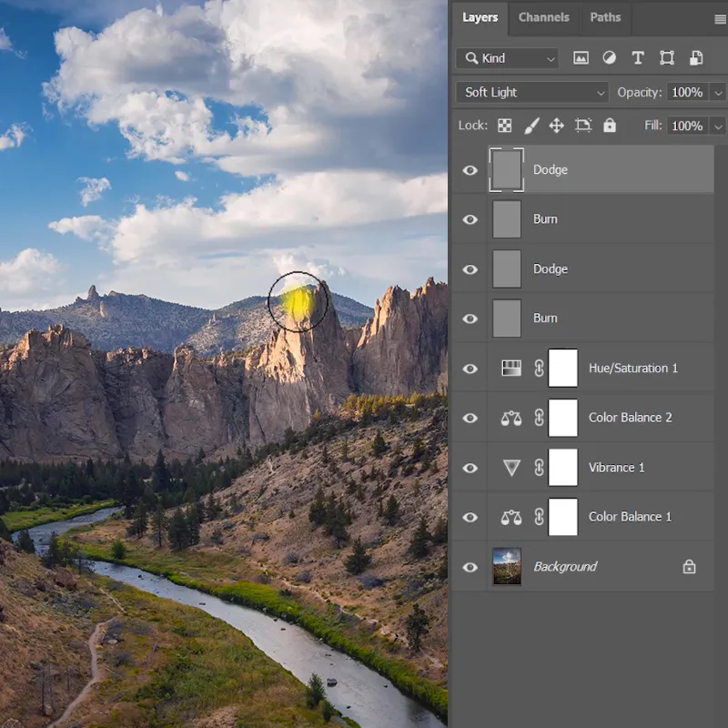
Task: Enable lock transparent pixels icon
Action: point(504,126)
